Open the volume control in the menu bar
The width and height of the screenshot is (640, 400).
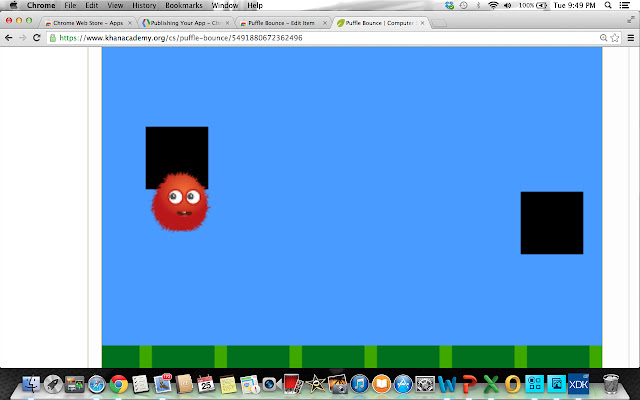pyautogui.click(x=508, y=5)
